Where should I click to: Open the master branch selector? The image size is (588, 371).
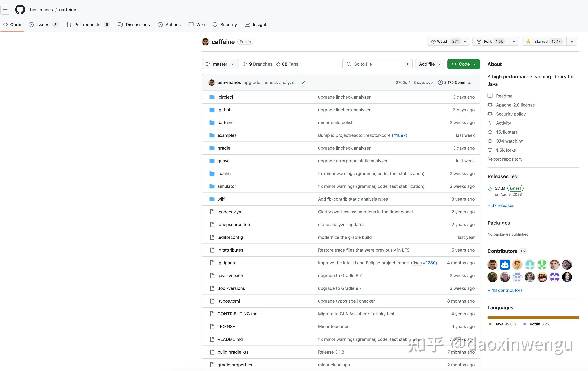point(220,64)
